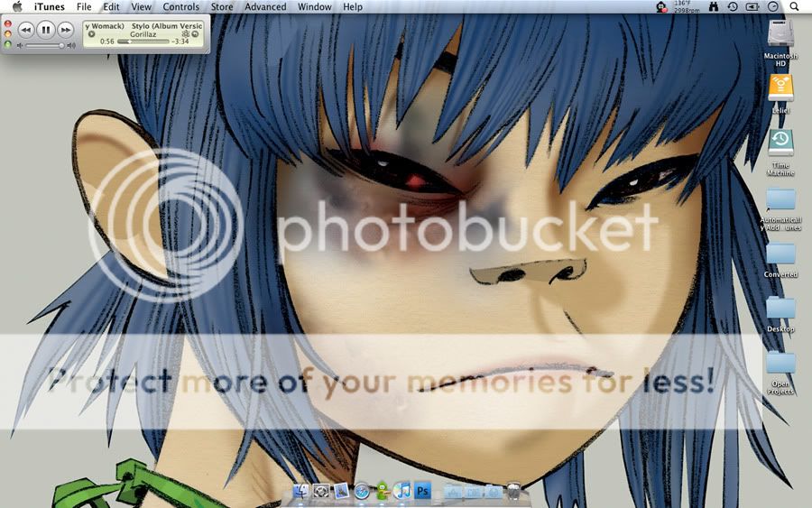Skip forward to the next track
The width and height of the screenshot is (812, 508).
(65, 30)
